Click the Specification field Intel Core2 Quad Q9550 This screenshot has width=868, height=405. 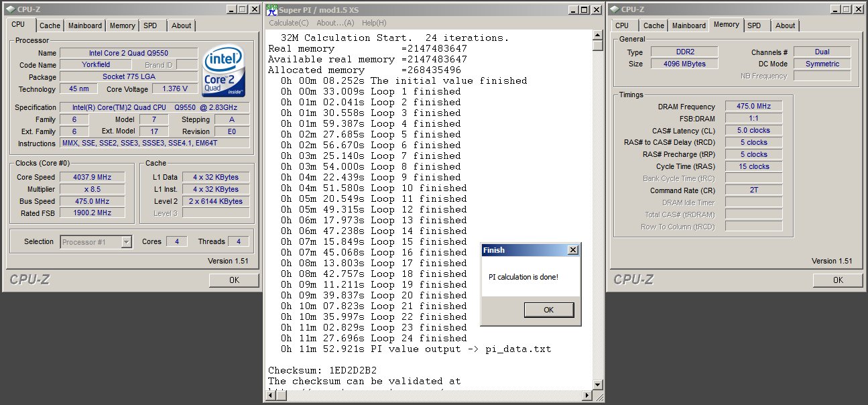(x=155, y=107)
